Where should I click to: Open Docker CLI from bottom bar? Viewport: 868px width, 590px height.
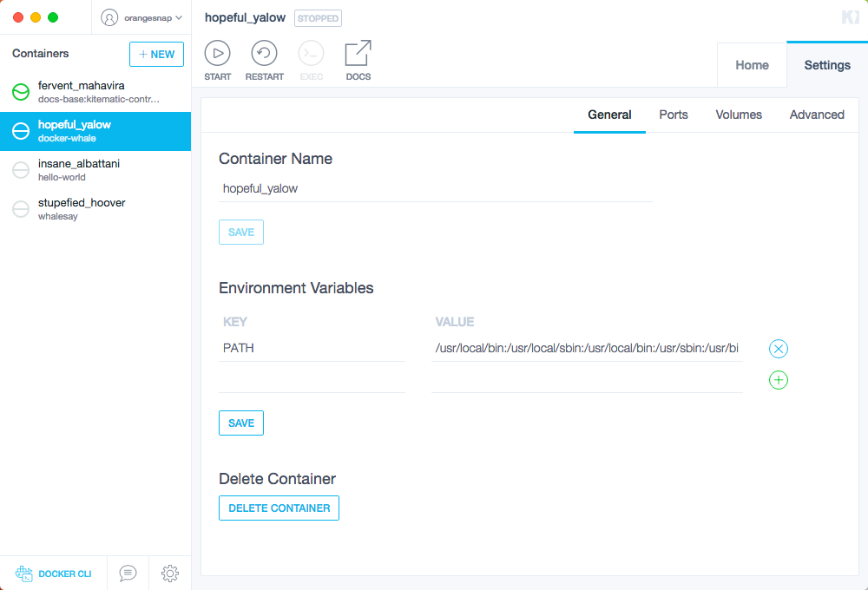click(54, 574)
